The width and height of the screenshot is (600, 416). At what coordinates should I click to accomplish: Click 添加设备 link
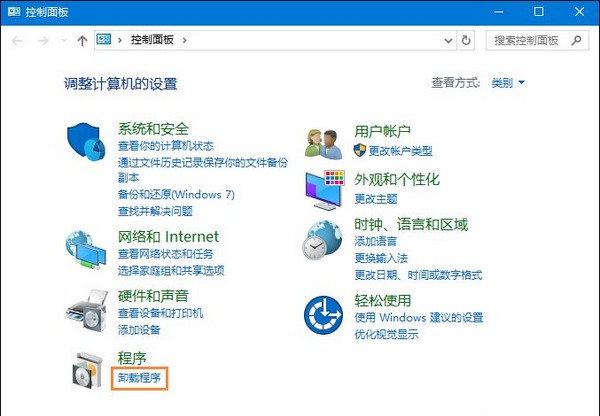point(139,330)
